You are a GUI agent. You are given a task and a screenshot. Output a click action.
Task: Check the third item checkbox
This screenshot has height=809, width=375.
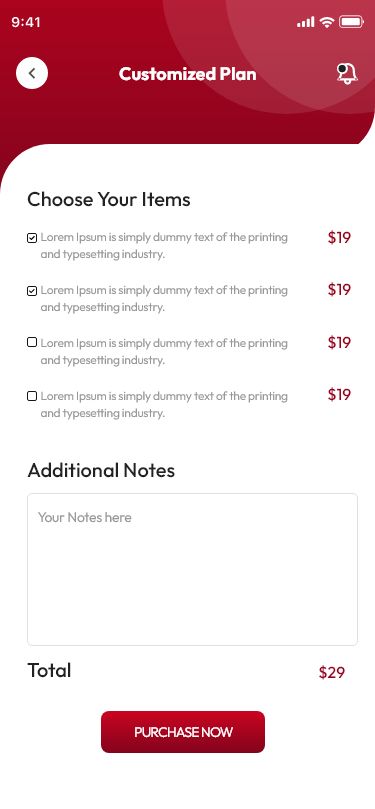pos(32,342)
